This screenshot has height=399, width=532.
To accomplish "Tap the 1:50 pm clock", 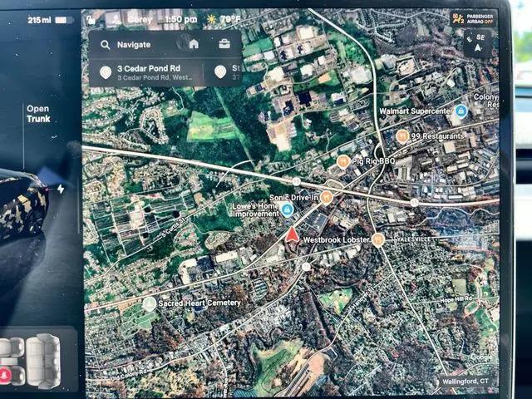I will pos(180,19).
